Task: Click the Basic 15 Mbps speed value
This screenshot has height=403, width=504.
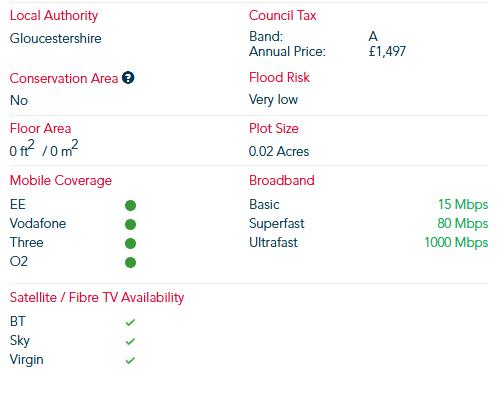Action: [x=463, y=205]
